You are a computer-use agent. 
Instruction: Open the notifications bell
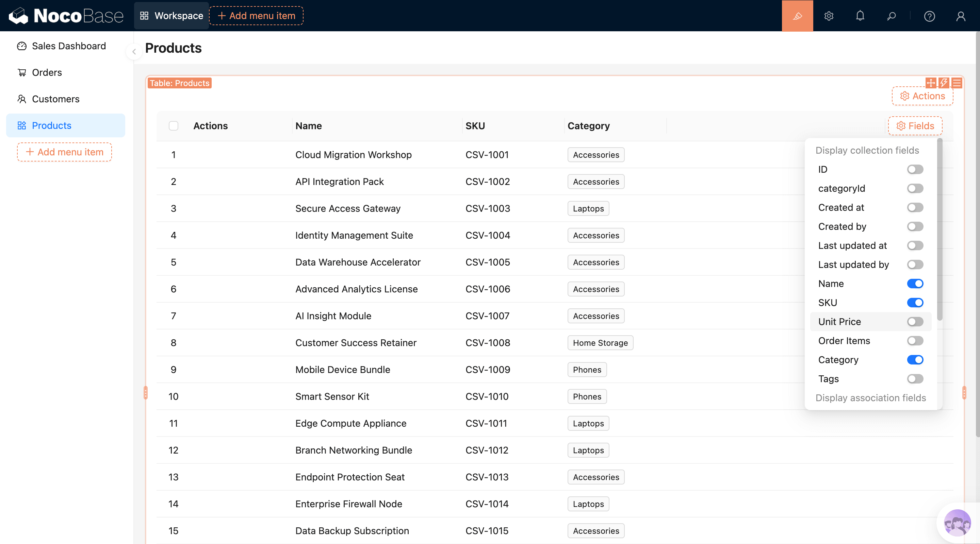860,16
